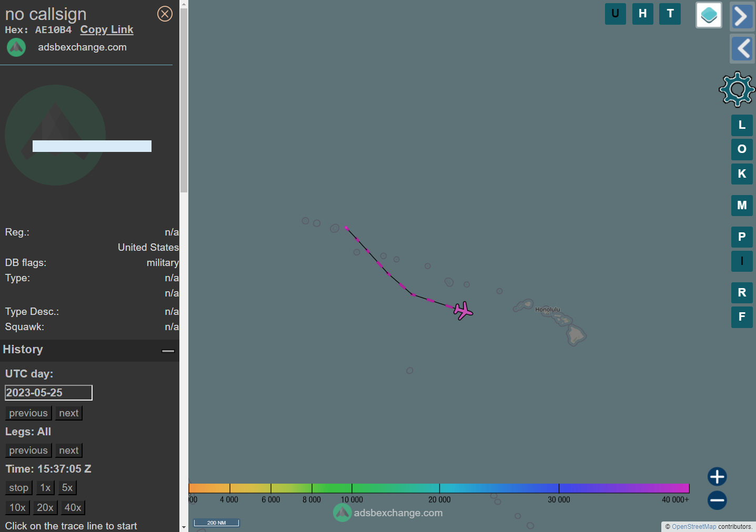Open the adsbexchange.com link in the info panel
This screenshot has width=756, height=532.
pyautogui.click(x=82, y=47)
